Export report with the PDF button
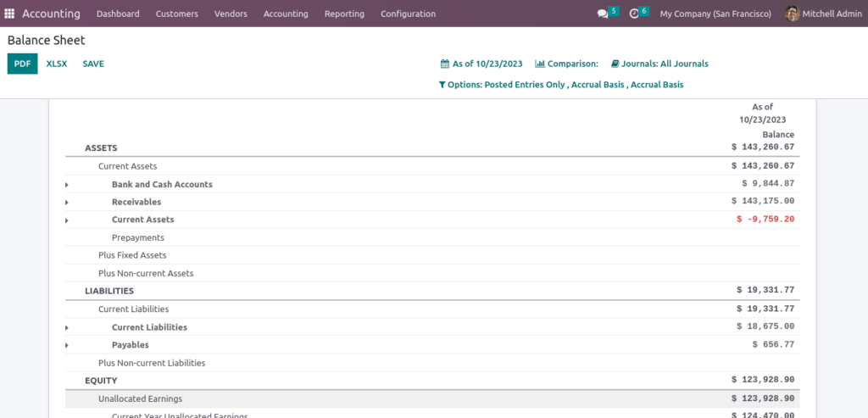The height and width of the screenshot is (418, 868). pyautogui.click(x=22, y=64)
